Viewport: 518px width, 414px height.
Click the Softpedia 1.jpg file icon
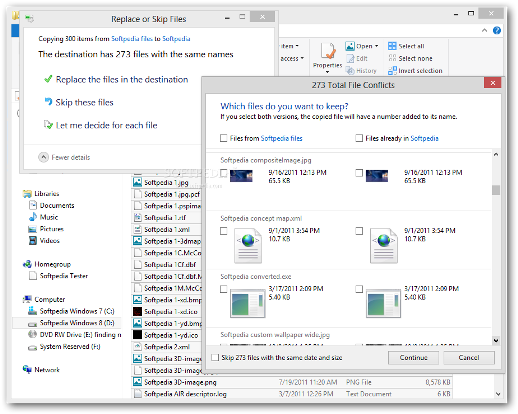[x=137, y=182]
